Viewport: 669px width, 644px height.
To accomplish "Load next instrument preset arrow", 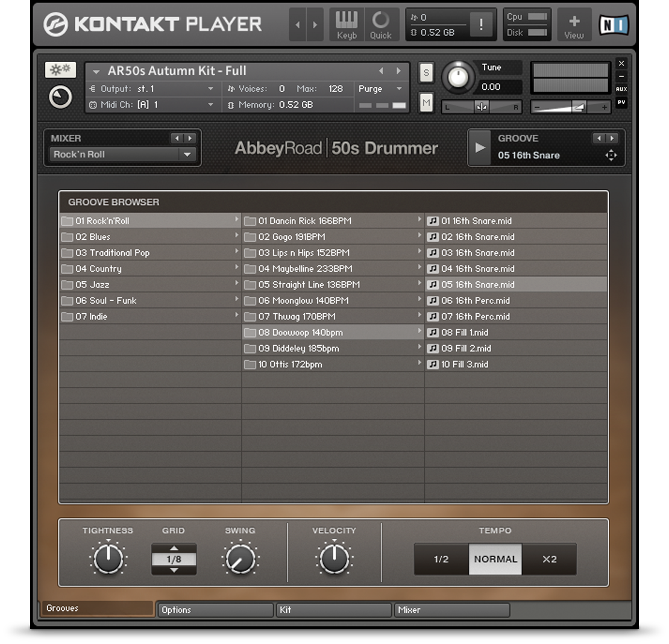I will tap(398, 71).
